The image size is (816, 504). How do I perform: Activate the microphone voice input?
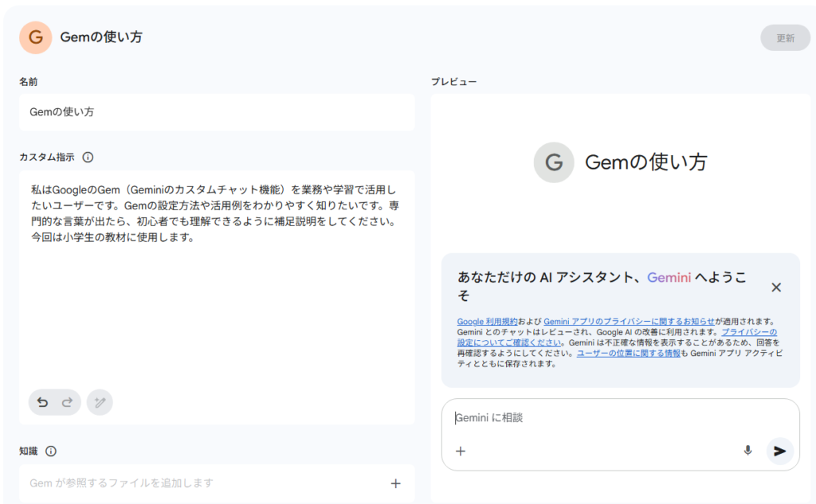pos(747,451)
